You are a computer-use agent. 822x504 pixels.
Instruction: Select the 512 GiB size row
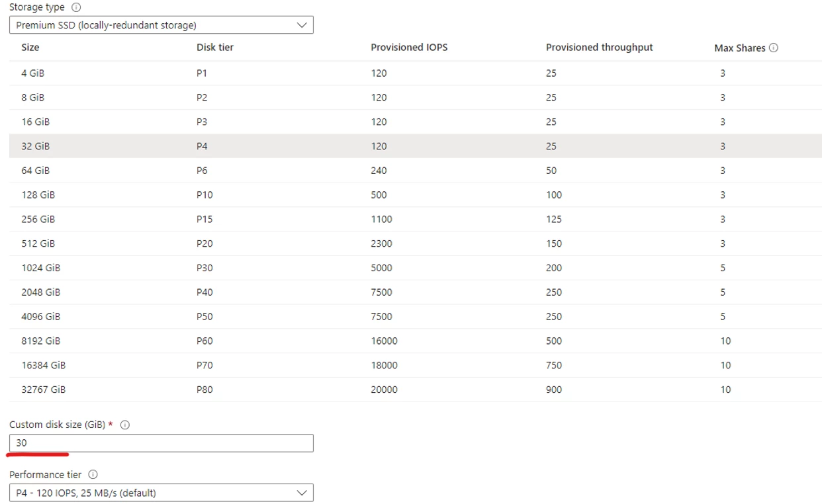pos(415,243)
